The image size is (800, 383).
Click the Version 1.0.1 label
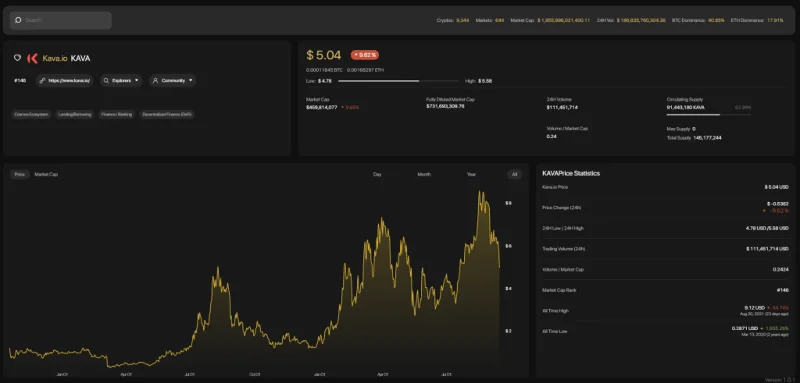point(780,379)
